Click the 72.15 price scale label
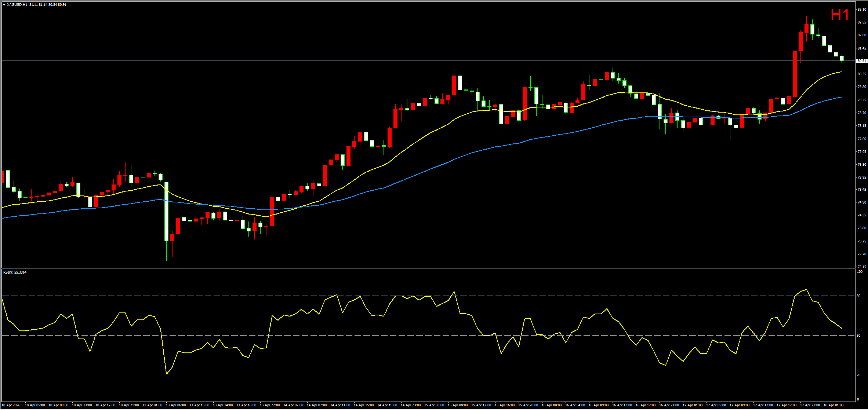This screenshot has width=868, height=410. pos(861,267)
